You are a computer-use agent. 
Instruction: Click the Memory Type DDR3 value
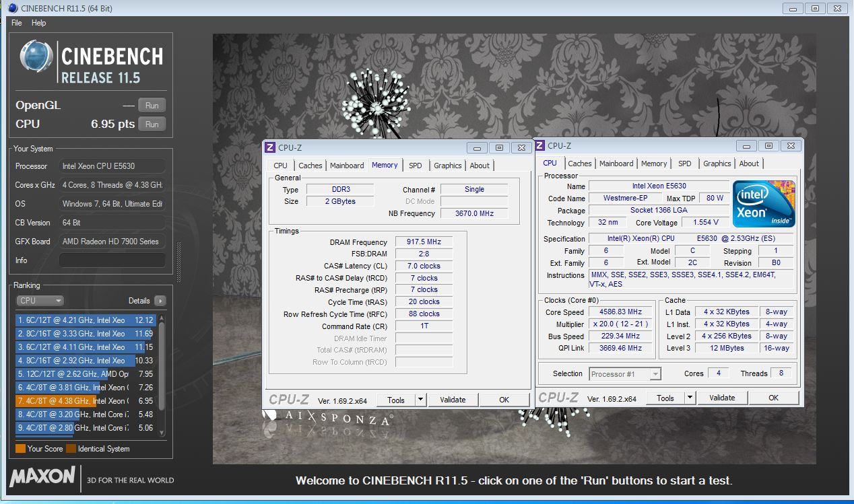341,190
